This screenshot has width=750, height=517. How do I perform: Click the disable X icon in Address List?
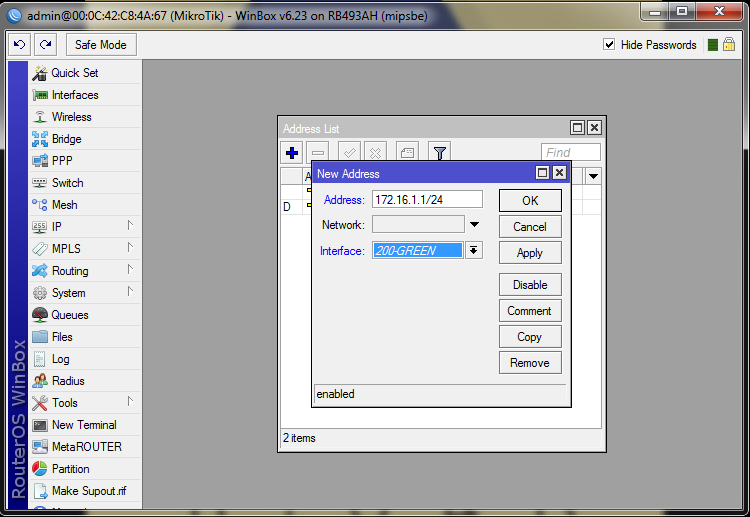tap(375, 153)
